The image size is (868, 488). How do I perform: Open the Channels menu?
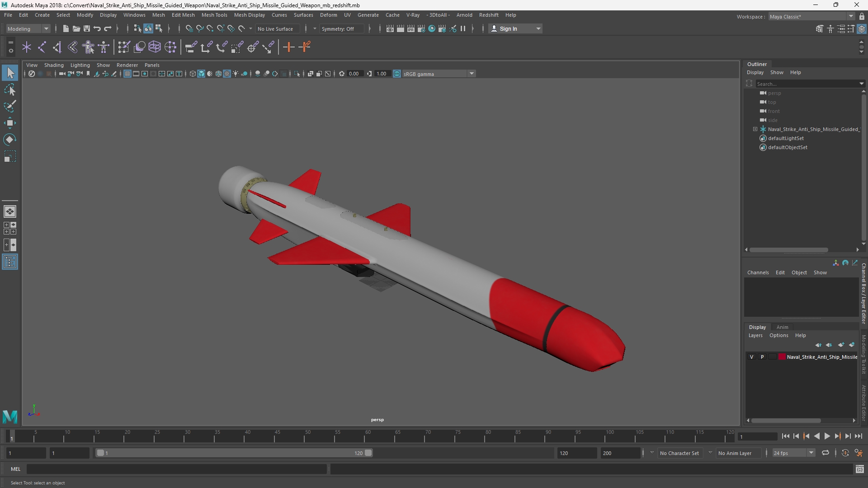pos(758,272)
